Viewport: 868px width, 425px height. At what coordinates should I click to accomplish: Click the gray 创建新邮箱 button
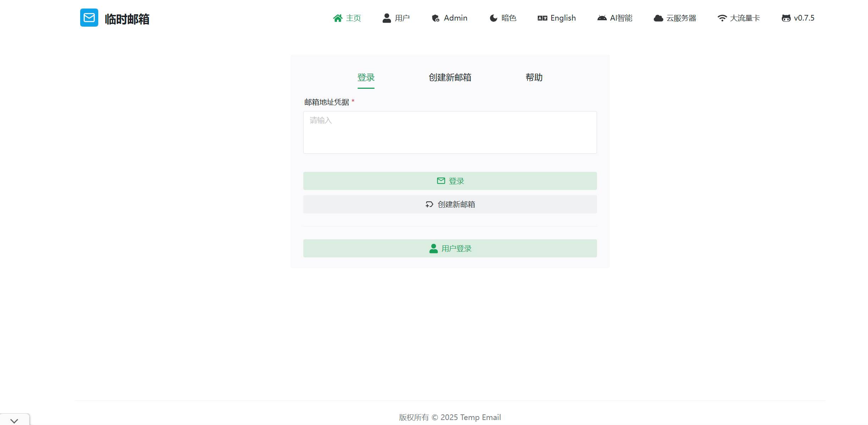pyautogui.click(x=450, y=205)
